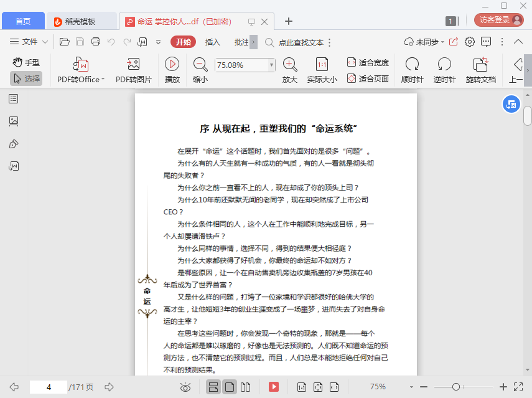Switch to two-page view in status bar
This screenshot has height=398, width=532.
tap(245, 387)
